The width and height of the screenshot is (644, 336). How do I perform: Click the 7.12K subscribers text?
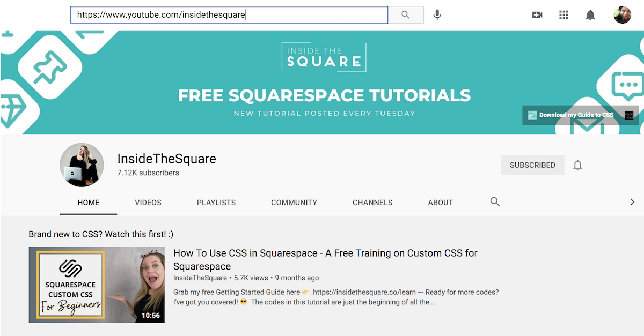pyautogui.click(x=148, y=173)
